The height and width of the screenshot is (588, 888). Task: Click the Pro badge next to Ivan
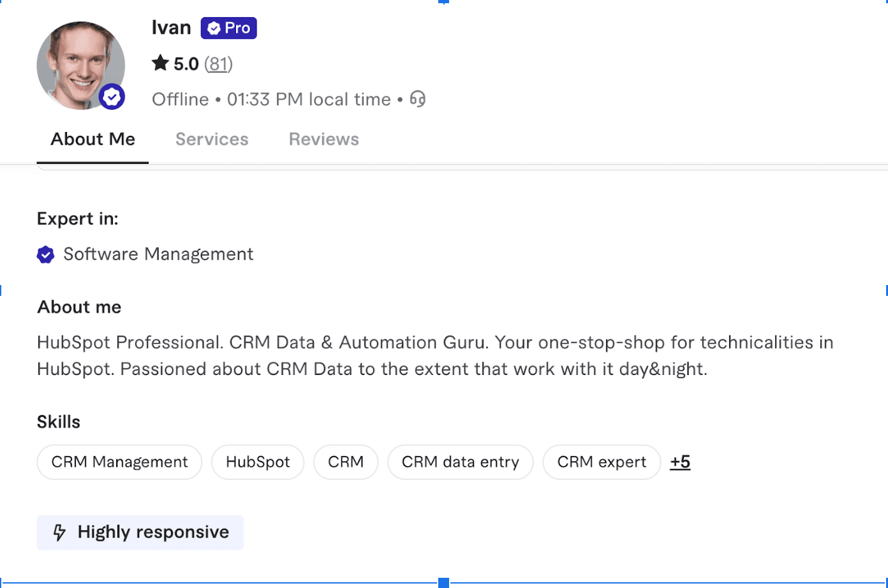pos(228,28)
